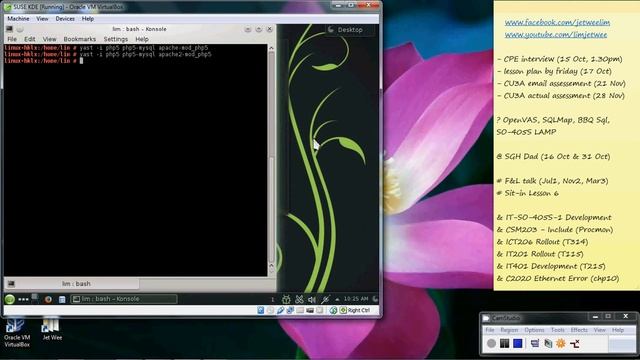Open Konsole Help menu

coord(142,39)
